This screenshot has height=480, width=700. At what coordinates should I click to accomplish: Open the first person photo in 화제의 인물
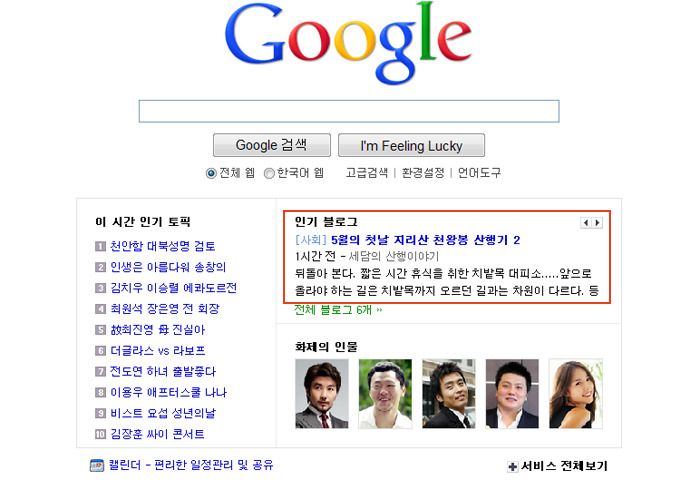[x=322, y=394]
